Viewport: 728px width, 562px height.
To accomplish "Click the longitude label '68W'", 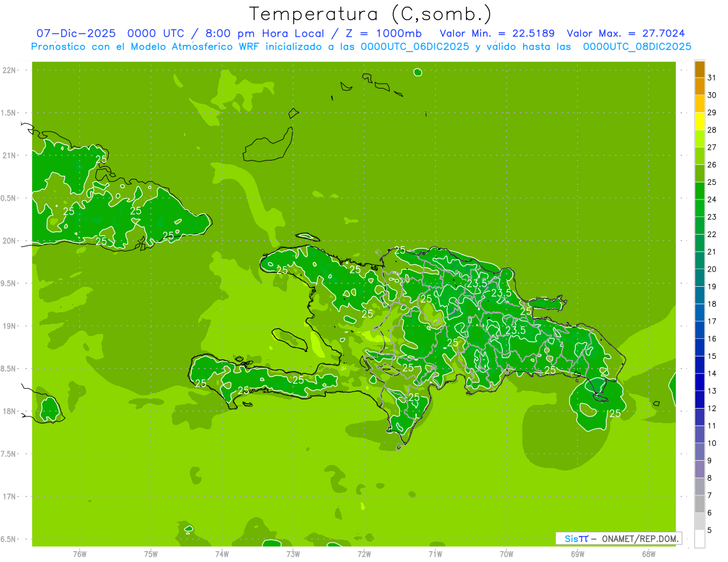I will point(649,554).
